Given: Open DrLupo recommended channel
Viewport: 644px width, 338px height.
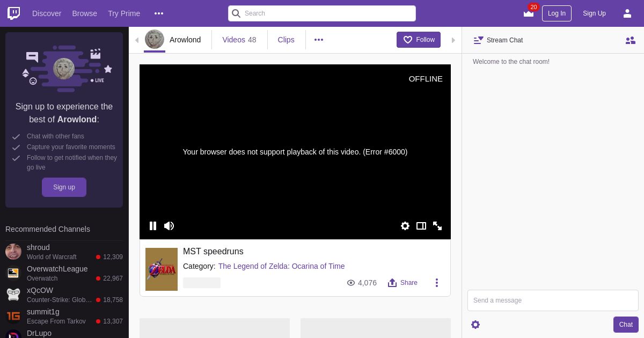Looking at the screenshot, I should pyautogui.click(x=64, y=334).
